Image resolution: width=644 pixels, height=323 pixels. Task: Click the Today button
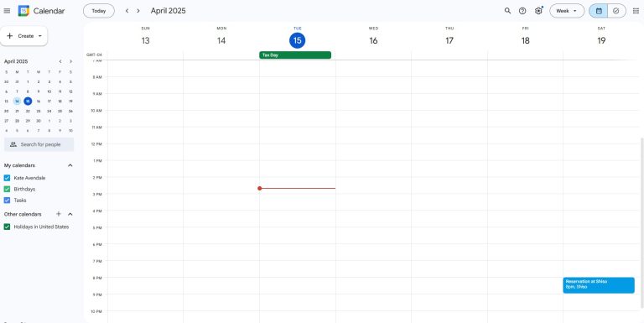click(x=99, y=11)
